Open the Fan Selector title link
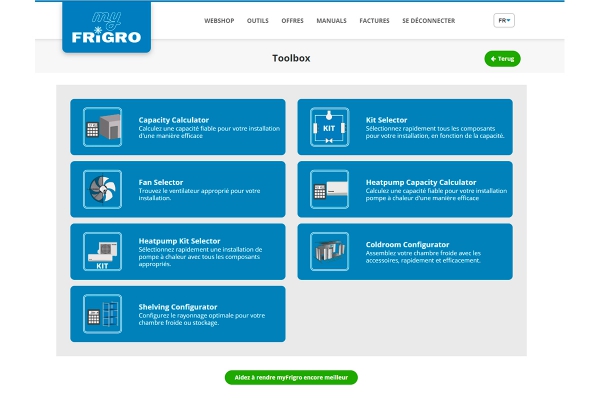Screen dimensions: 600x400 point(161,182)
